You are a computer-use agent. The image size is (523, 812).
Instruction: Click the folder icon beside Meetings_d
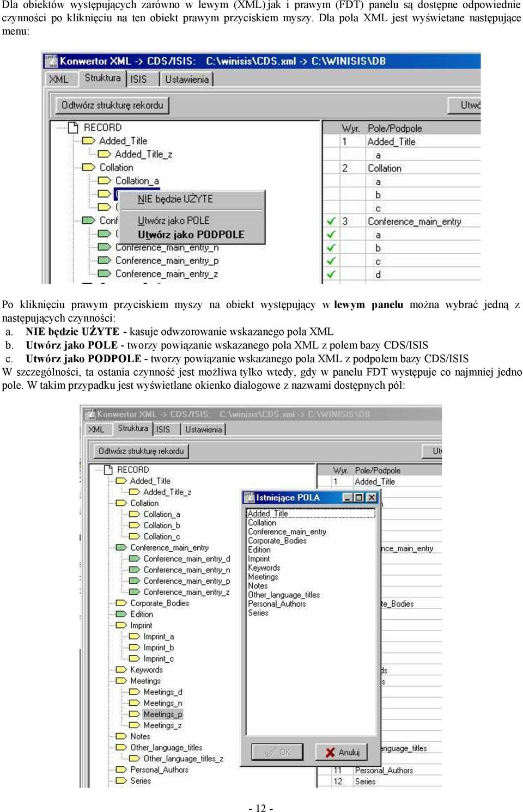tap(134, 692)
